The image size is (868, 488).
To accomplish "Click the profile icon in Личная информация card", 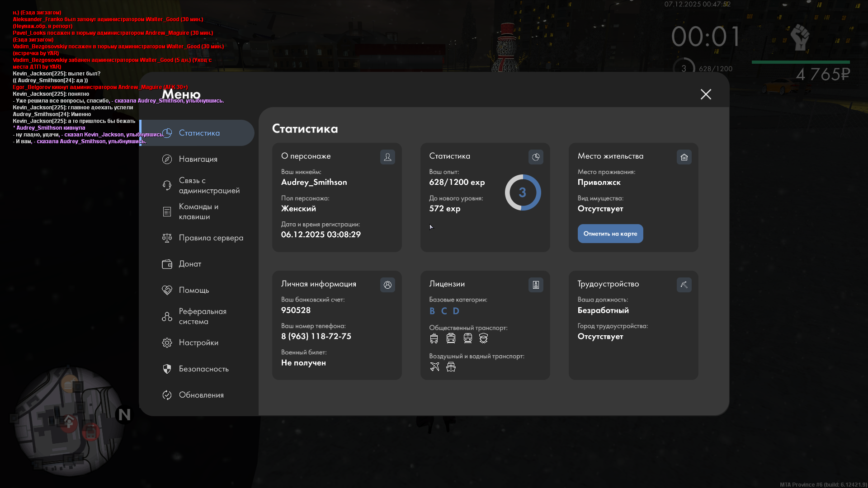I will 387,285.
